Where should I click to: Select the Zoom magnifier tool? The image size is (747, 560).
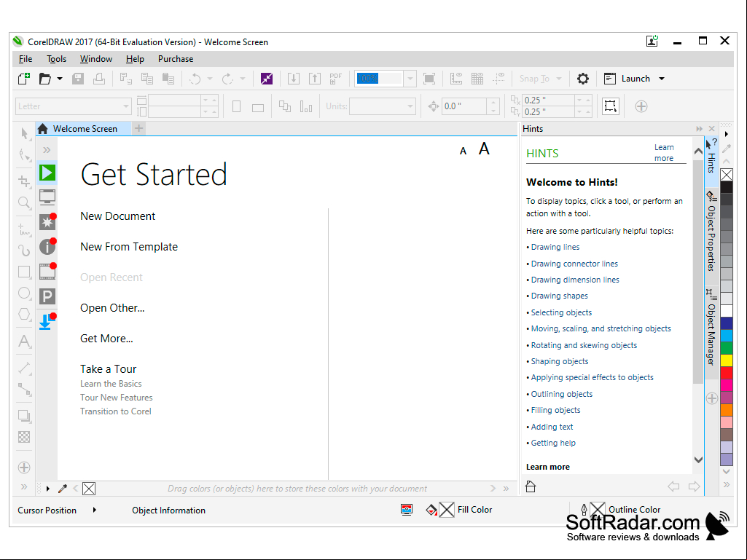pyautogui.click(x=24, y=203)
